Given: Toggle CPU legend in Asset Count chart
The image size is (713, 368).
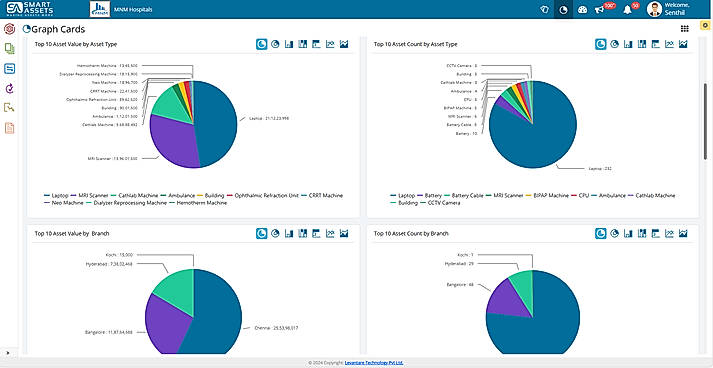Looking at the screenshot, I should [581, 196].
